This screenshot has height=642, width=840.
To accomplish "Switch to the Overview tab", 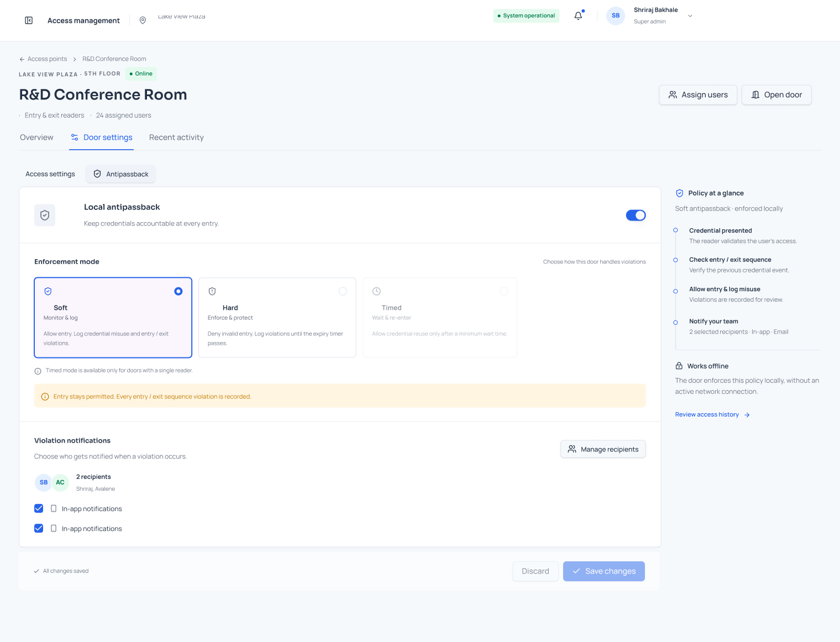I will click(36, 138).
